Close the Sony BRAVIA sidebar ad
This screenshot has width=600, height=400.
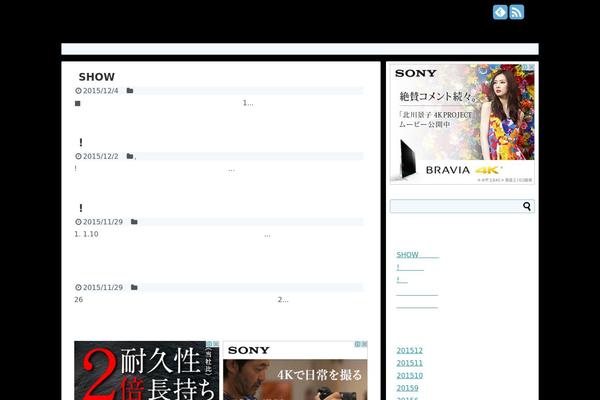532,67
